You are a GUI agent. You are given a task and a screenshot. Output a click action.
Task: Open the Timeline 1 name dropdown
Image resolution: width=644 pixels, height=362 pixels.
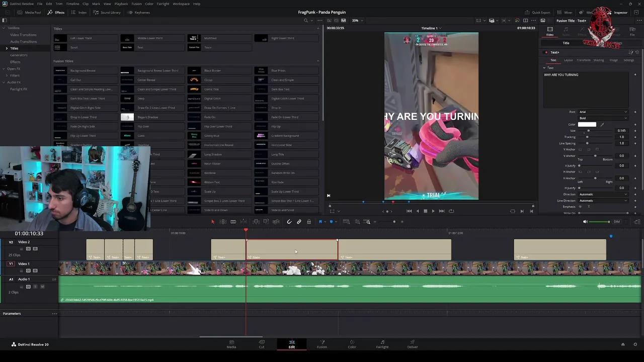(x=431, y=28)
